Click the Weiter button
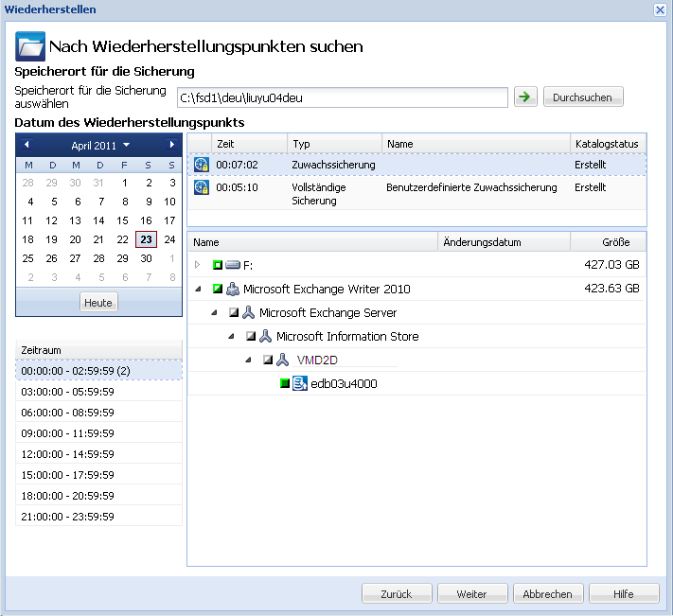 coord(471,594)
